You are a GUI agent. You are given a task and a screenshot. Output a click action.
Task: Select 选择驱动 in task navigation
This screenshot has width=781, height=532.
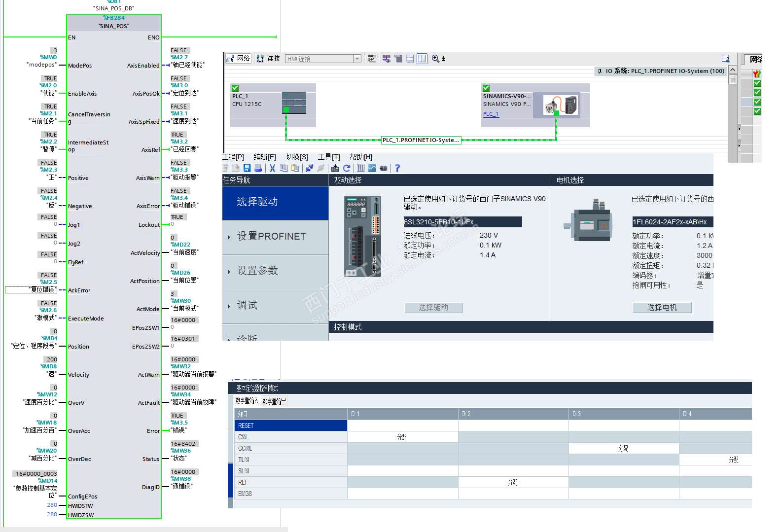pyautogui.click(x=275, y=203)
